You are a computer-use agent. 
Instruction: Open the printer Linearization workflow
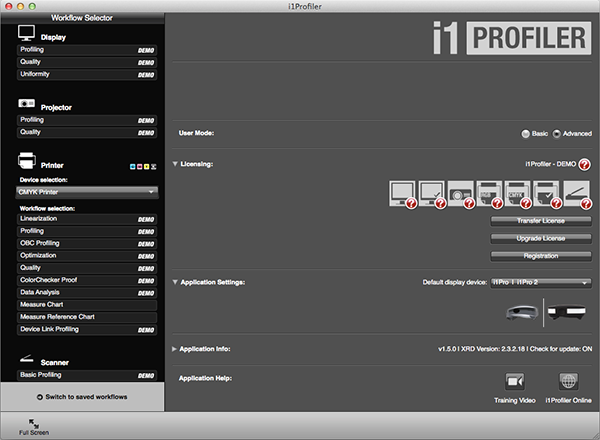click(87, 219)
